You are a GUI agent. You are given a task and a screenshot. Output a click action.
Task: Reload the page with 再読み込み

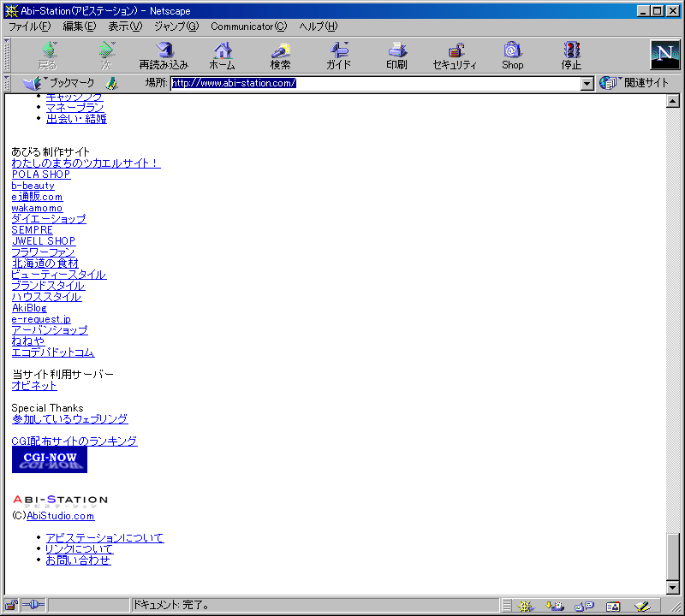(164, 56)
